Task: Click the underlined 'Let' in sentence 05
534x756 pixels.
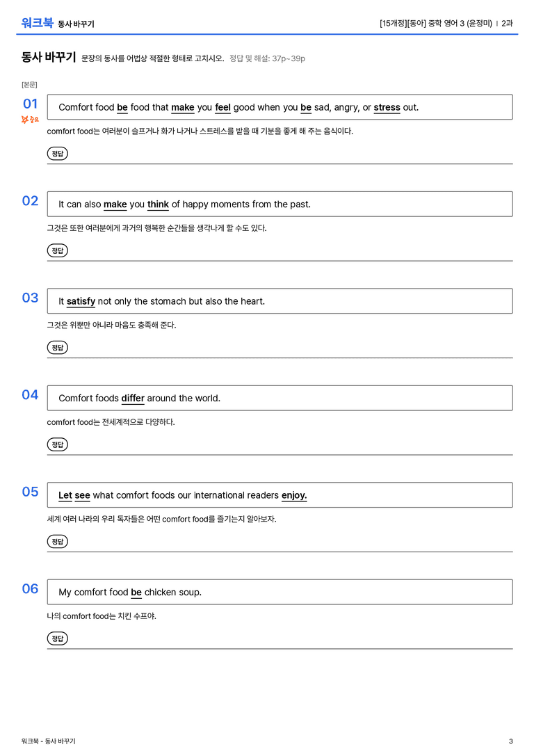Action: 65,495
